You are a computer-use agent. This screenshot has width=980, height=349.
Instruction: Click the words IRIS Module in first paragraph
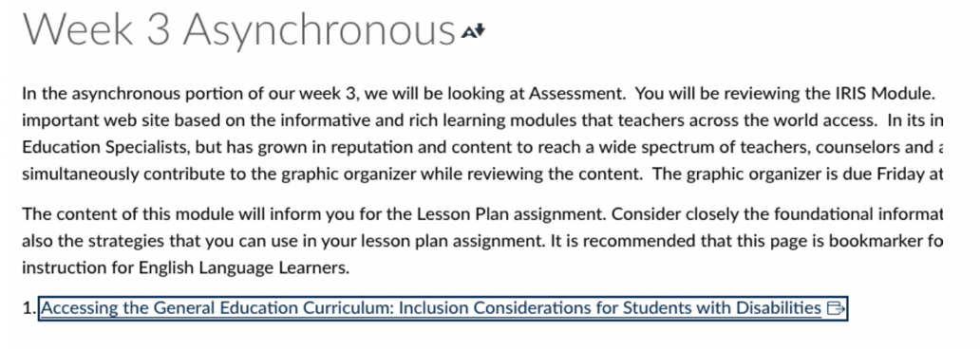[885, 94]
